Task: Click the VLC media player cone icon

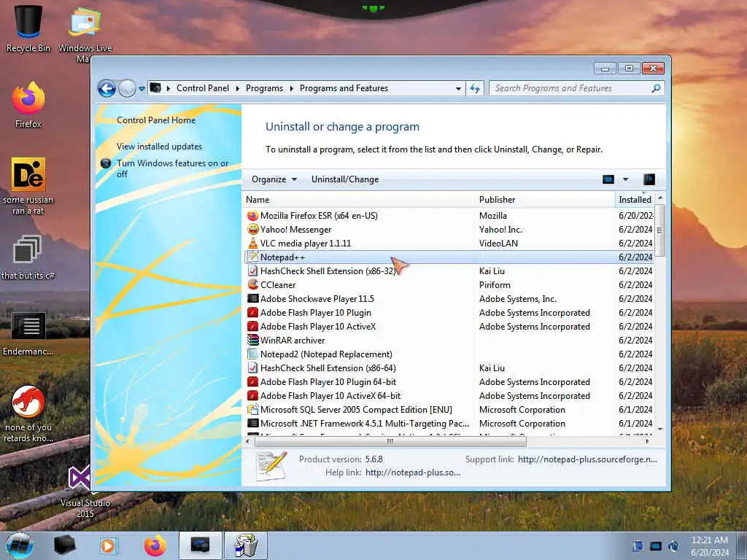Action: click(252, 244)
